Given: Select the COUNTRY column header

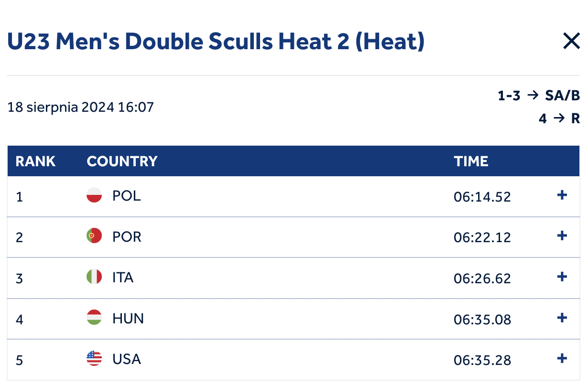Looking at the screenshot, I should tap(122, 161).
